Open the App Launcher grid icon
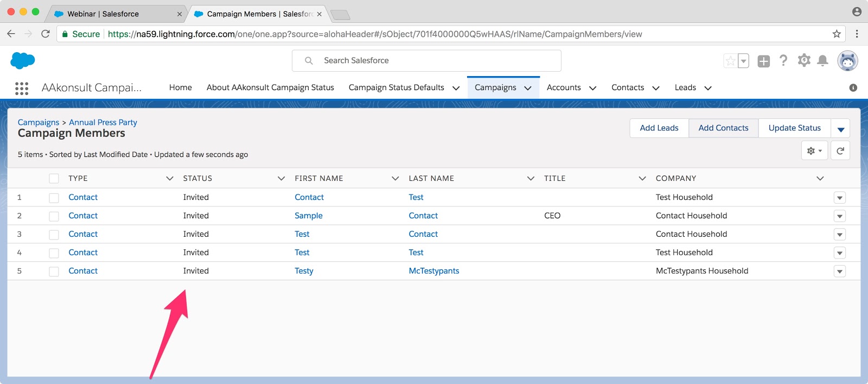The image size is (868, 384). pyautogui.click(x=22, y=88)
